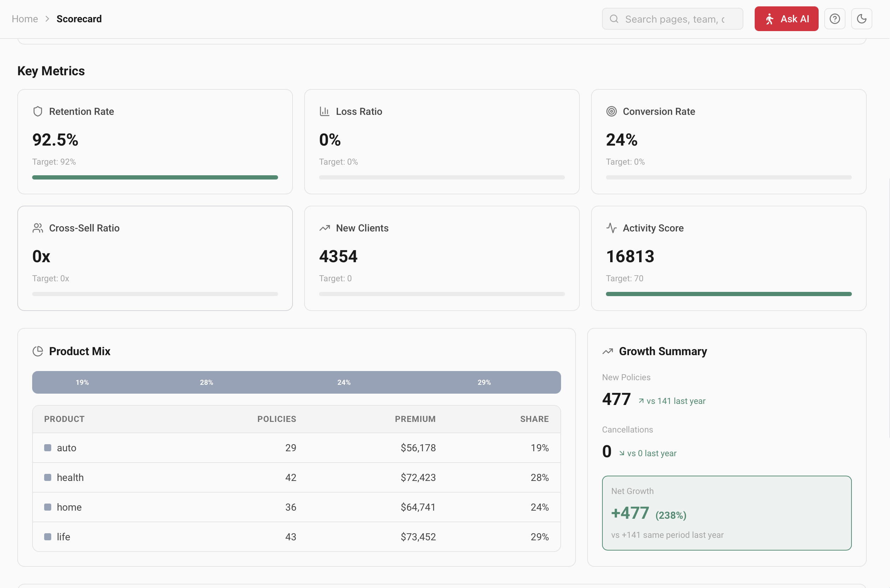Click the search magnifier icon
The image size is (890, 588).
[614, 19]
